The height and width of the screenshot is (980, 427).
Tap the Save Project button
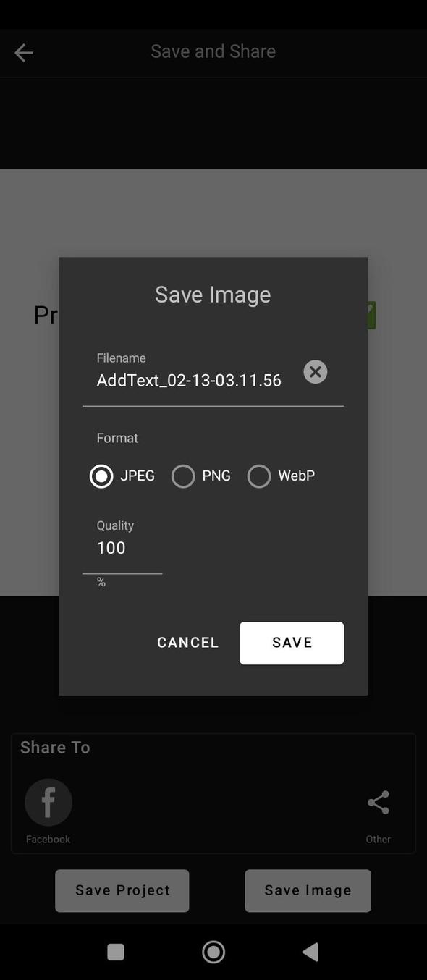coord(122,890)
